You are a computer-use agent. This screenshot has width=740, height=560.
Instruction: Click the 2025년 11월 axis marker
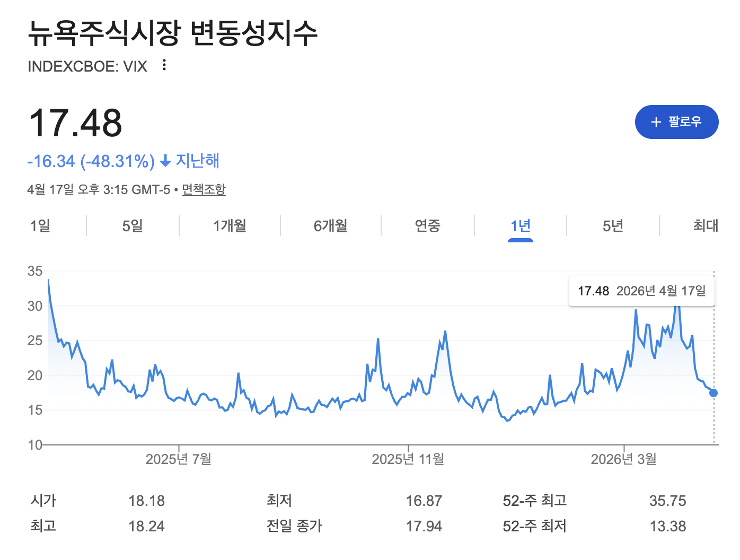click(x=408, y=459)
